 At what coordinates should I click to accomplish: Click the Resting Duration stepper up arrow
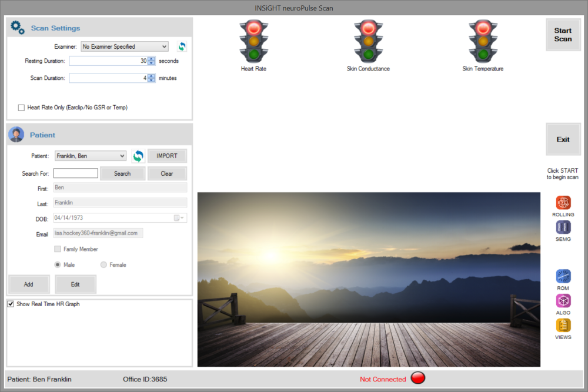151,58
